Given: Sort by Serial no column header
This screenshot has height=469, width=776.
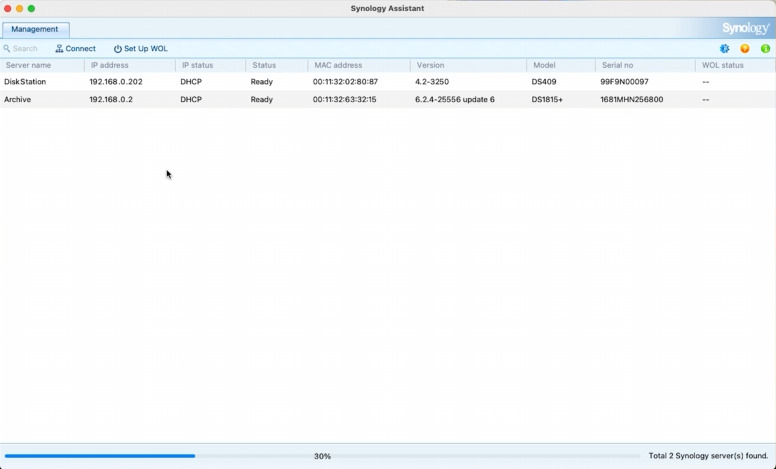Looking at the screenshot, I should [645, 65].
